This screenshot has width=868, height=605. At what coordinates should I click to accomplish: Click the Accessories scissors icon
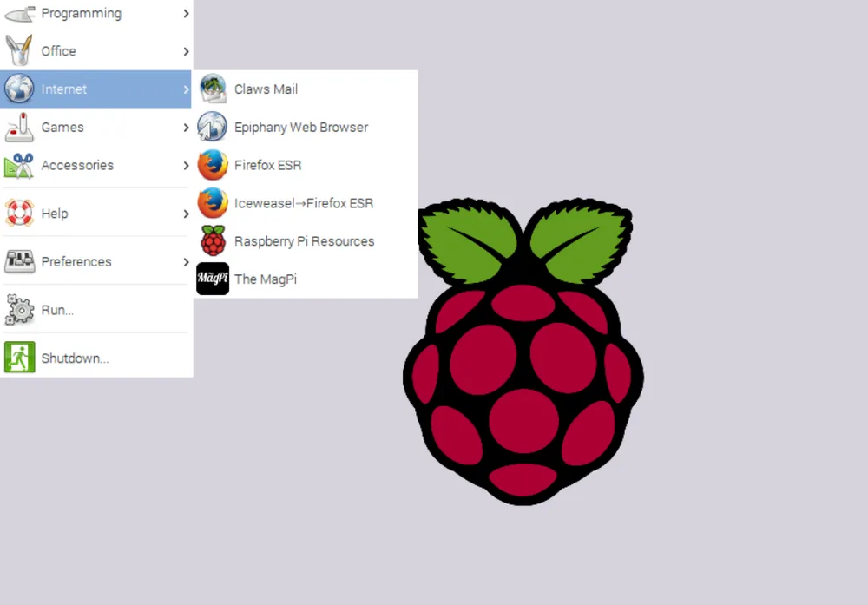click(x=19, y=165)
